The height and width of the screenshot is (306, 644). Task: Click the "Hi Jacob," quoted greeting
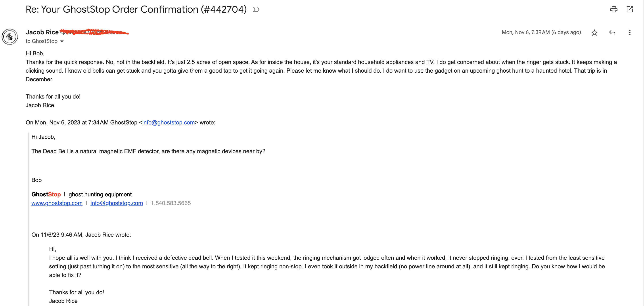click(x=43, y=137)
